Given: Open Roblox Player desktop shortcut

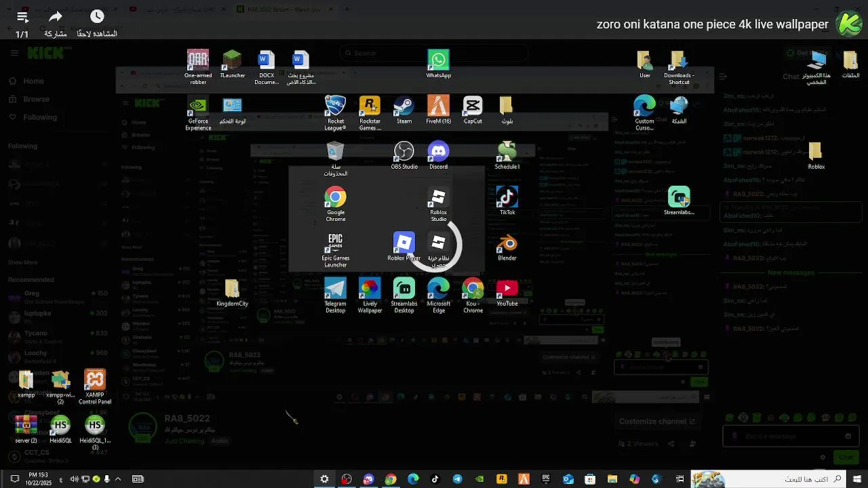Looking at the screenshot, I should (404, 246).
